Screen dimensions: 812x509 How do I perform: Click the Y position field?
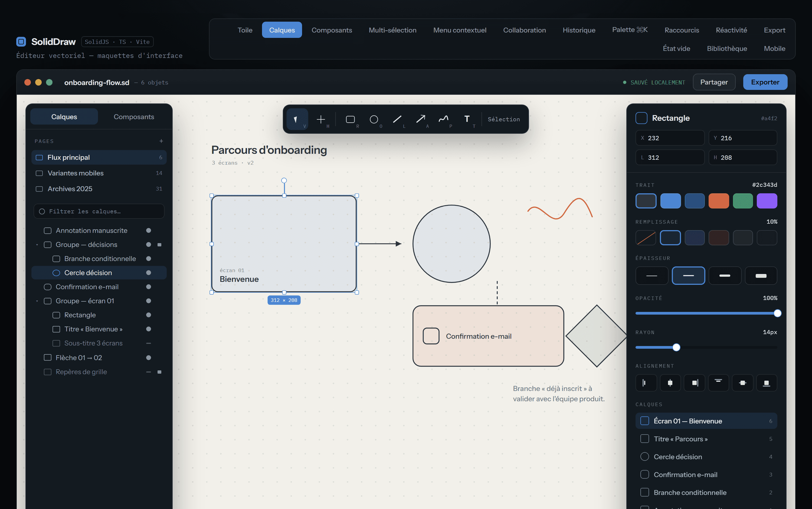pyautogui.click(x=743, y=138)
